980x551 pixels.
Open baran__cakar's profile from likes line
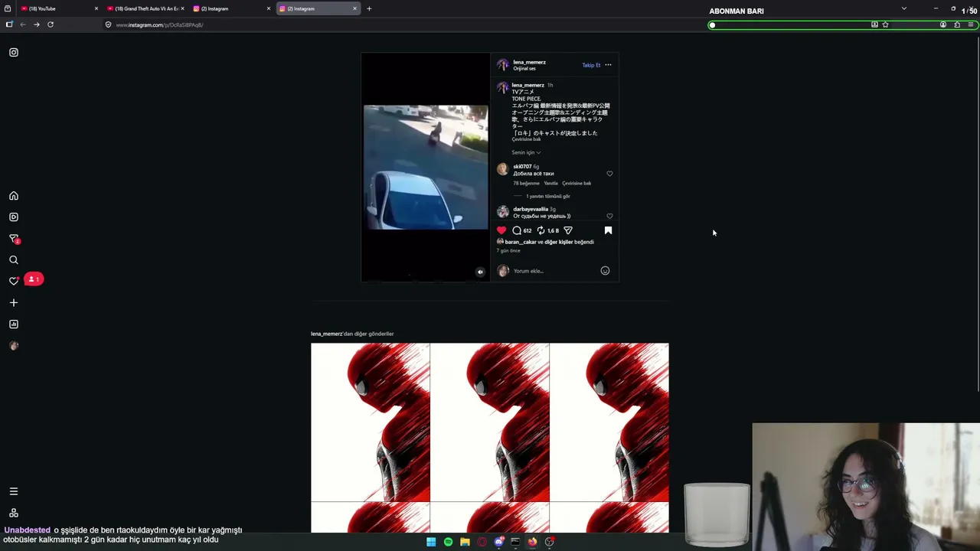(x=522, y=242)
